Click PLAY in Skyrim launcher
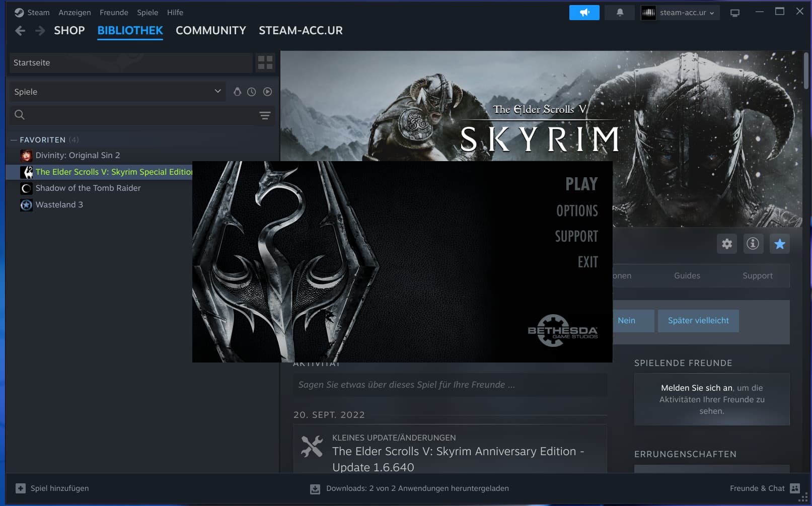The height and width of the screenshot is (506, 812). (x=581, y=184)
